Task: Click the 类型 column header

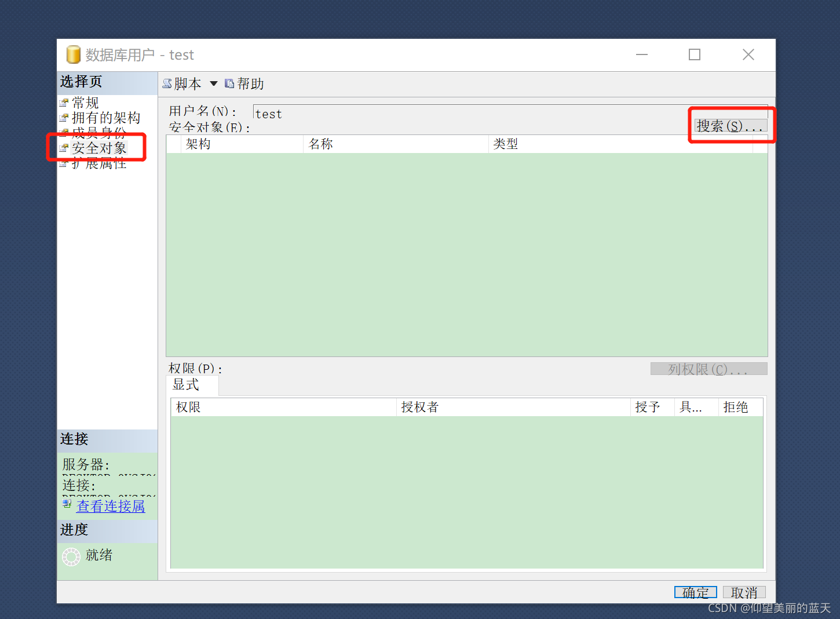Action: [x=620, y=144]
